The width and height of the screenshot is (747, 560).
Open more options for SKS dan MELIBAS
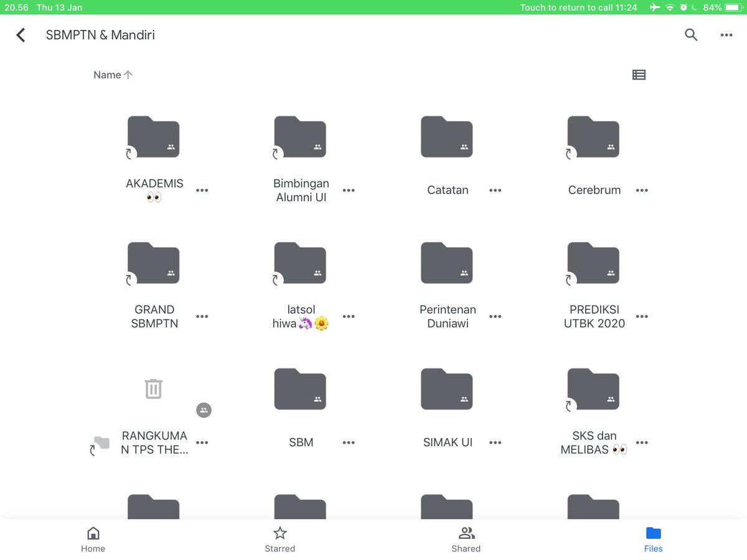tap(642, 442)
